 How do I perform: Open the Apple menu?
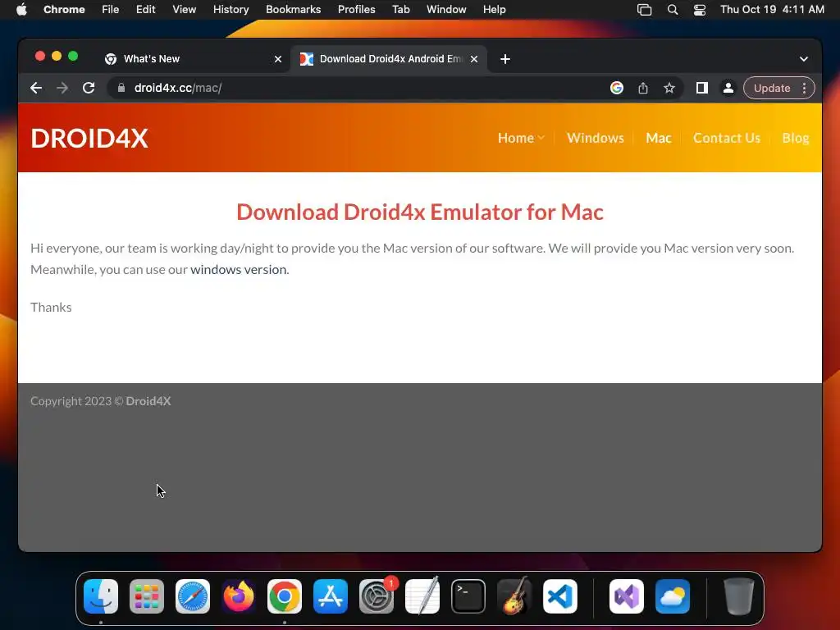tap(21, 10)
